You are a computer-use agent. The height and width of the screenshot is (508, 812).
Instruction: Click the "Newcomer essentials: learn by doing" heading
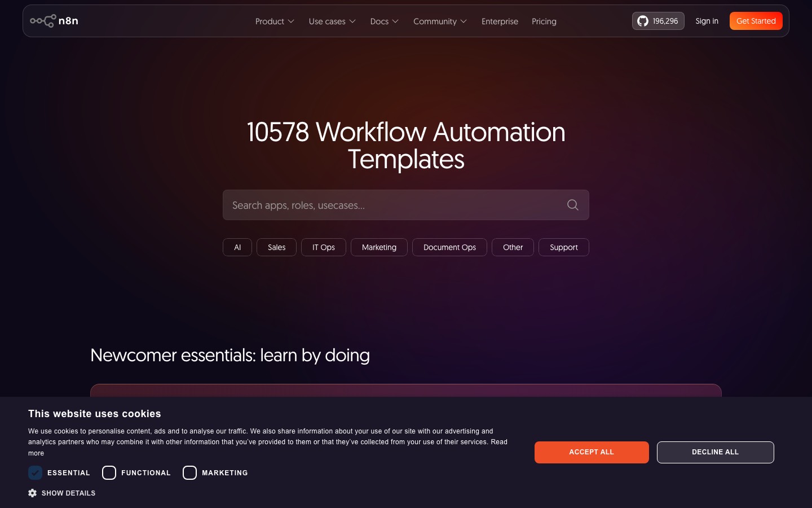[x=230, y=355]
